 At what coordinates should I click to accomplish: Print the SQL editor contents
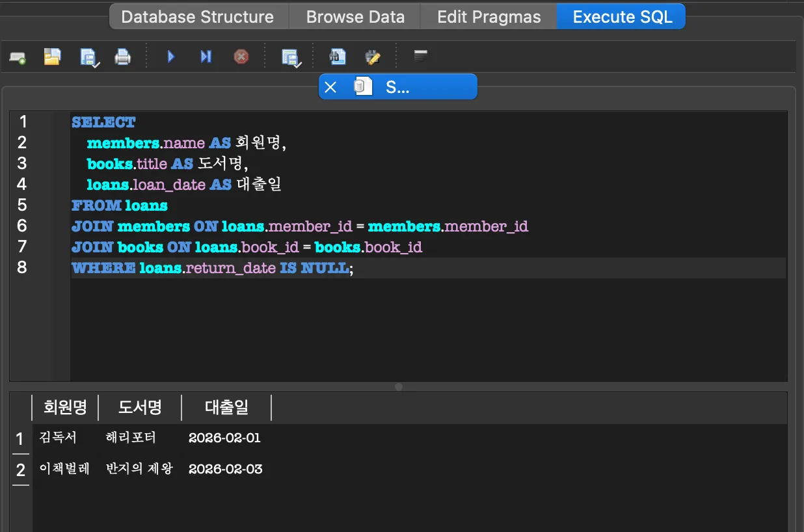(123, 57)
